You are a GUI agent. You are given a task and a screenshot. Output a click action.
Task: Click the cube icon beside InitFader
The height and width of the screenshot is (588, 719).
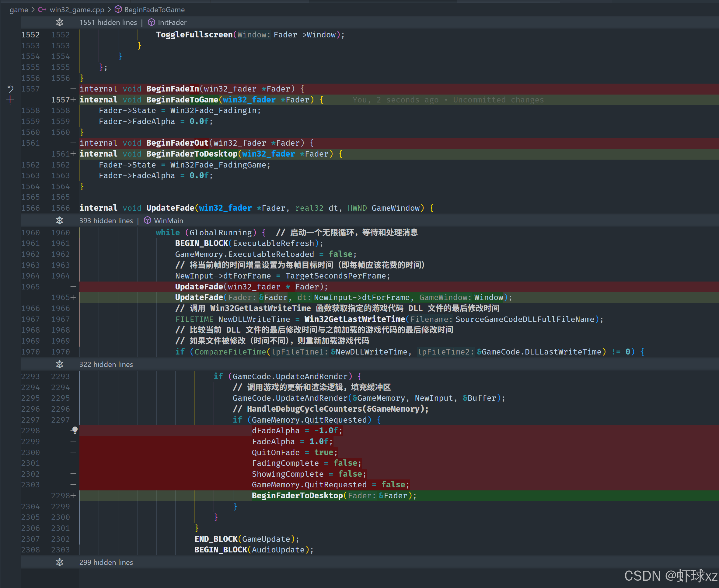[152, 22]
